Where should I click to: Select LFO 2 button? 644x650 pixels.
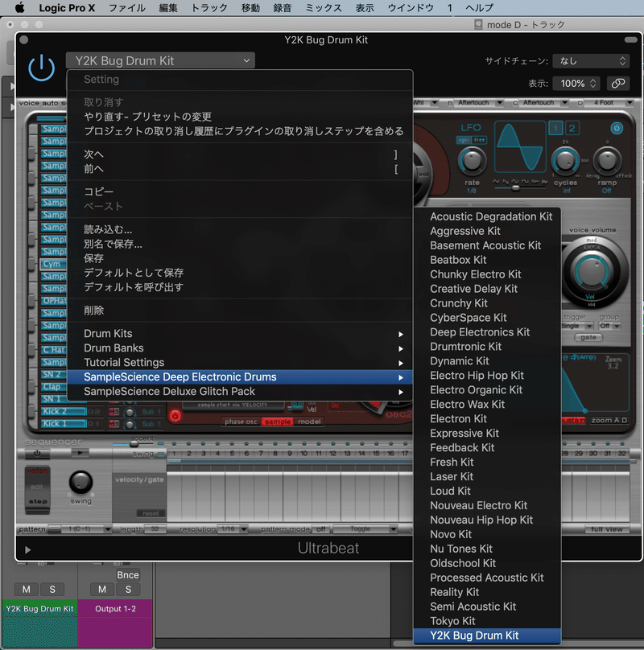(x=572, y=128)
